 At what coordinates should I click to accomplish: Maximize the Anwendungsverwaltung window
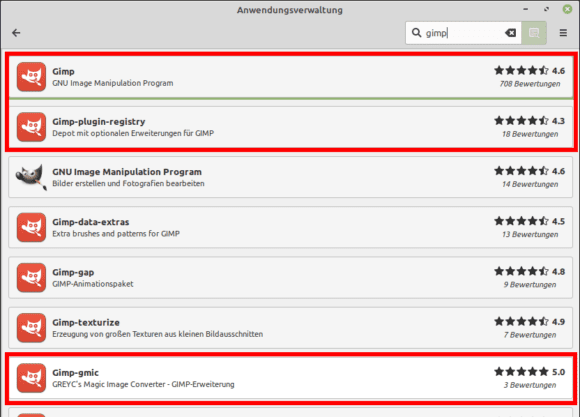[546, 9]
